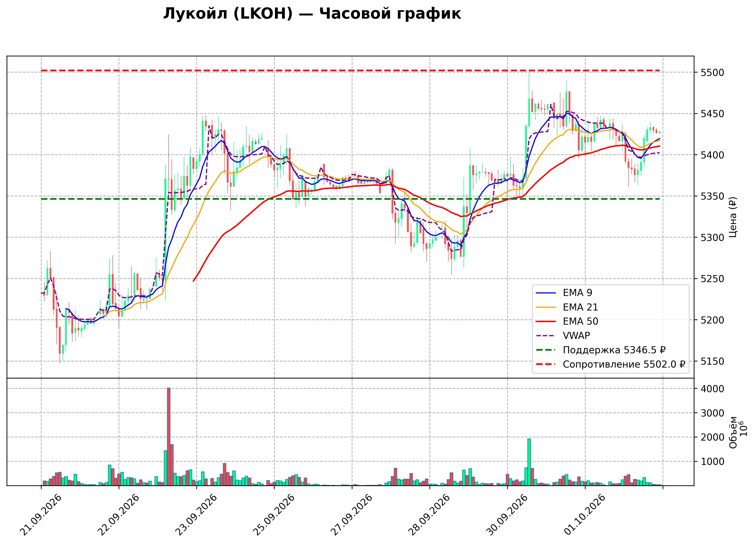Click the date label "30.09.2026"
Screen dimensions: 756x544
(x=507, y=515)
